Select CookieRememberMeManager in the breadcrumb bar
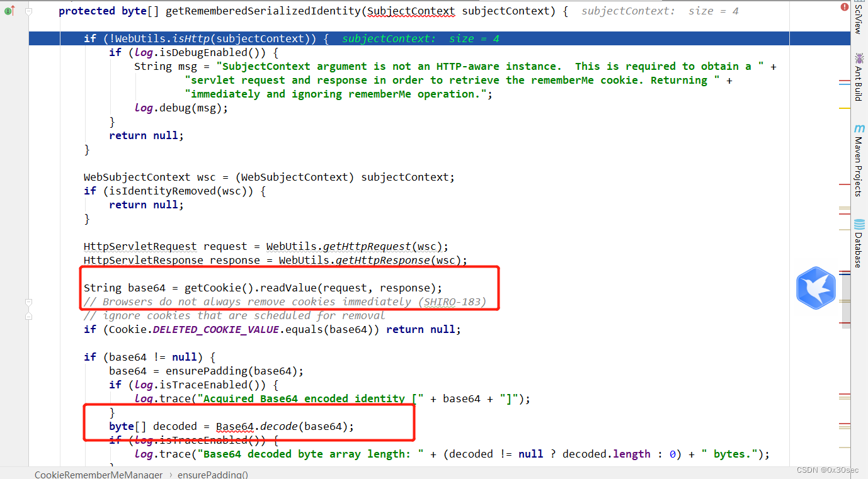Image resolution: width=868 pixels, height=479 pixels. pos(98,475)
